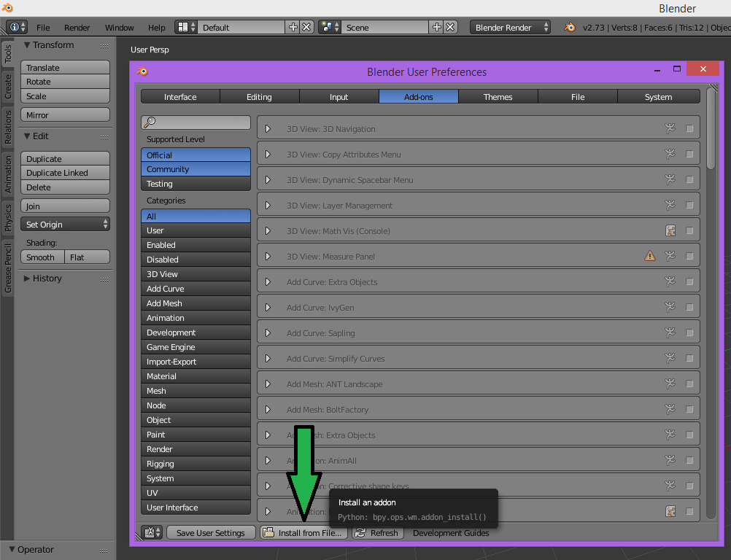
Task: Switch to the Themes preferences tab
Action: click(x=498, y=96)
